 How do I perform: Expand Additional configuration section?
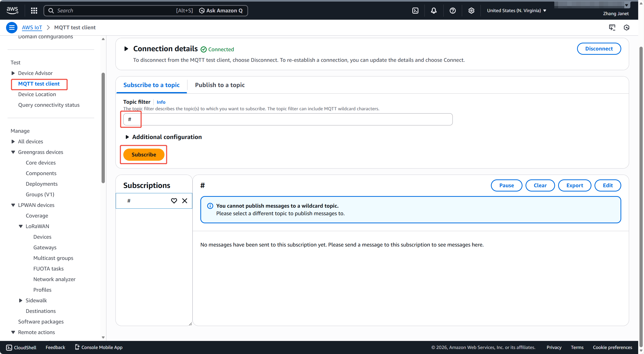coord(127,137)
